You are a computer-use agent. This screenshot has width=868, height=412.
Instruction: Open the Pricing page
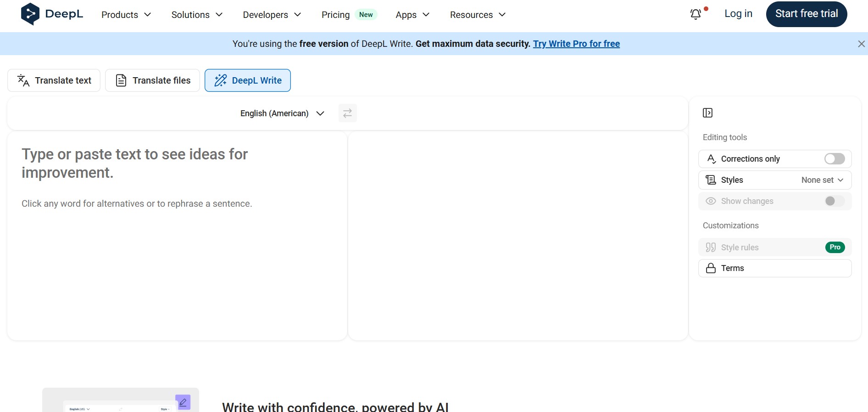[x=335, y=15]
